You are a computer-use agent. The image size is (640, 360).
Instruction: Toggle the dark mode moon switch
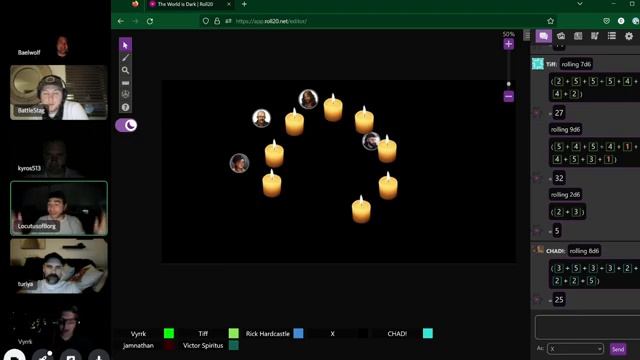[x=126, y=125]
